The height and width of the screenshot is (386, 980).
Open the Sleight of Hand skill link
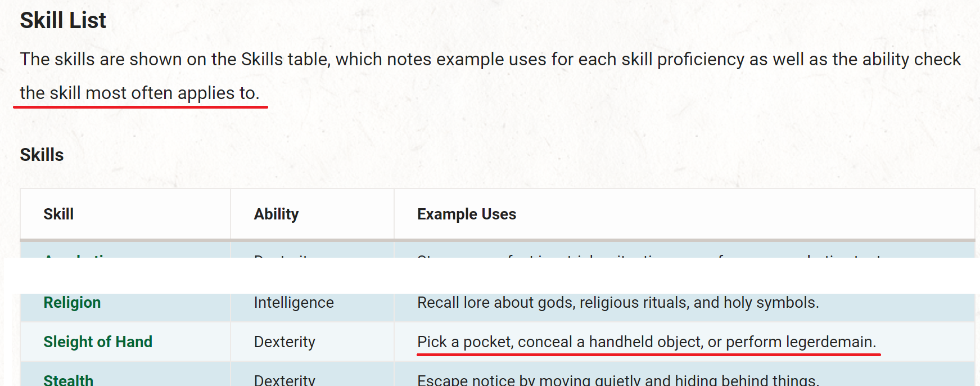coord(98,342)
